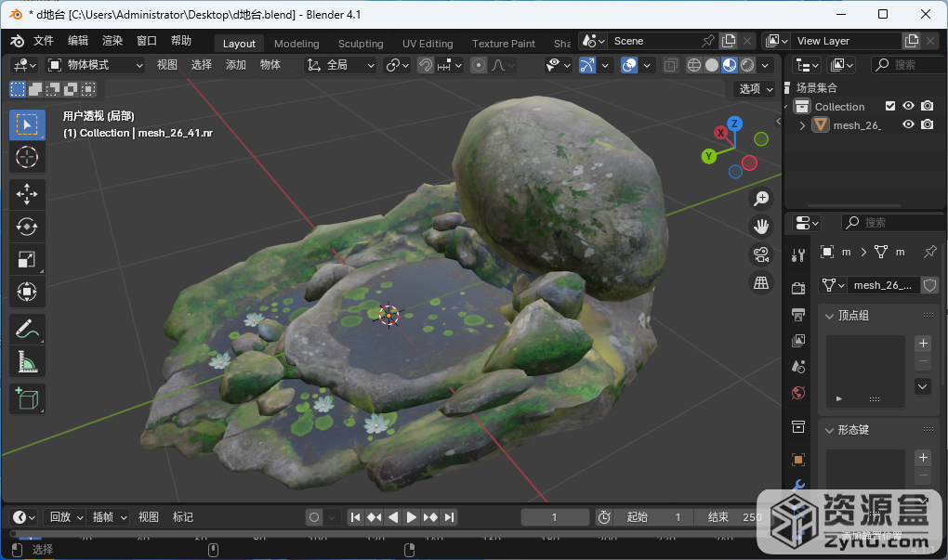Viewport: 948px width, 560px height.
Task: Hide Collection with the eye icon
Action: 909,107
